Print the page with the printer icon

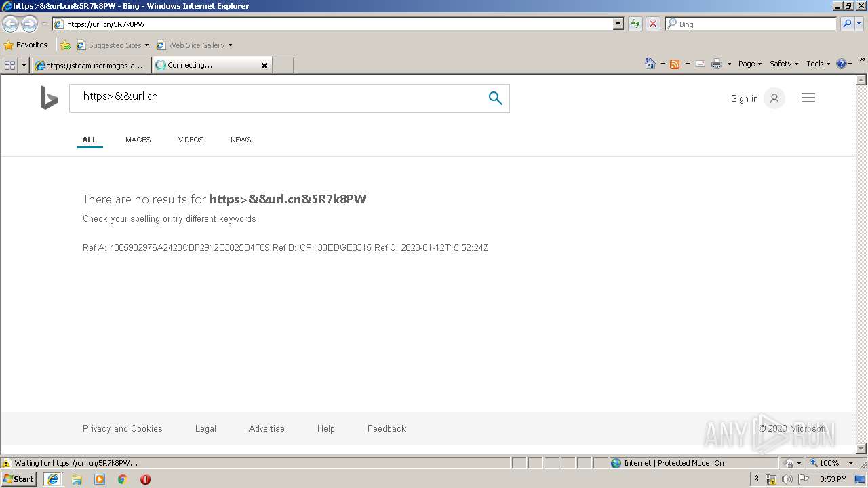pos(717,64)
